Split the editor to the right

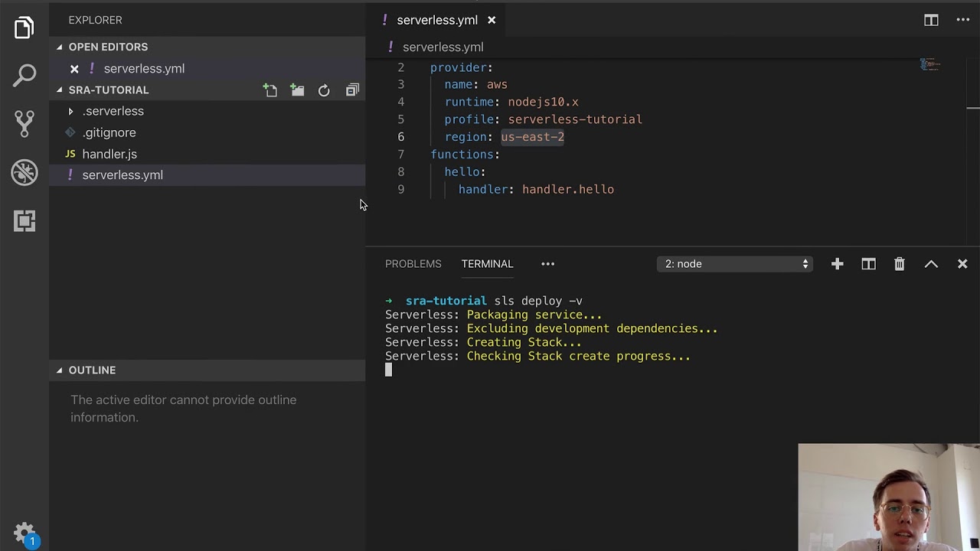click(931, 21)
